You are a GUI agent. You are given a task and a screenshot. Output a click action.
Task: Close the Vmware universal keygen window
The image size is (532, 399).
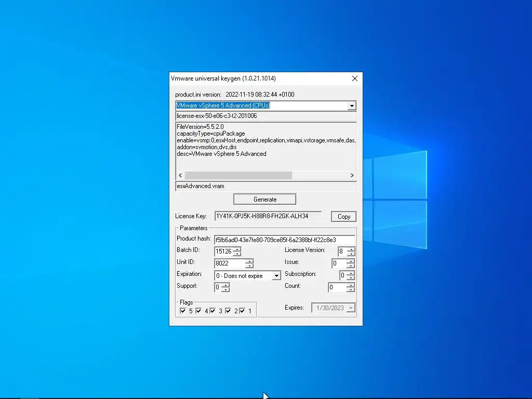coord(354,78)
